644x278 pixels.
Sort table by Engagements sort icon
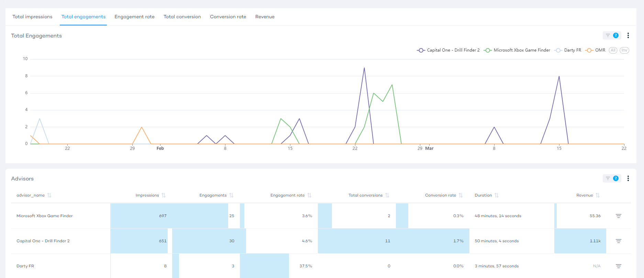click(x=231, y=195)
